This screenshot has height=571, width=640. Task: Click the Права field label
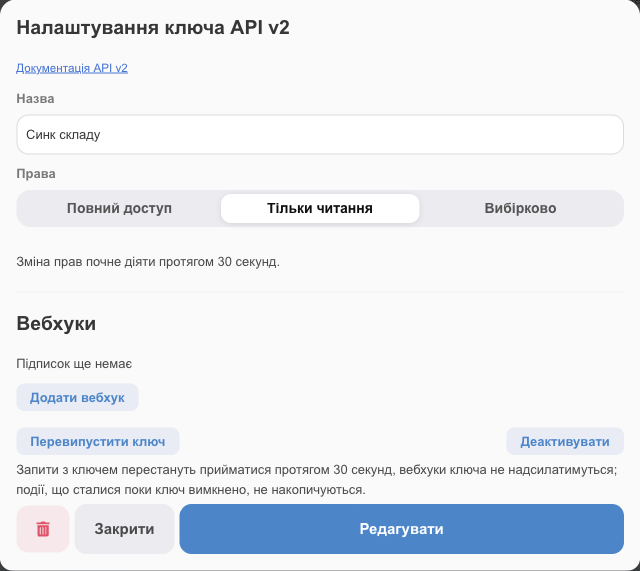pyautogui.click(x=36, y=174)
